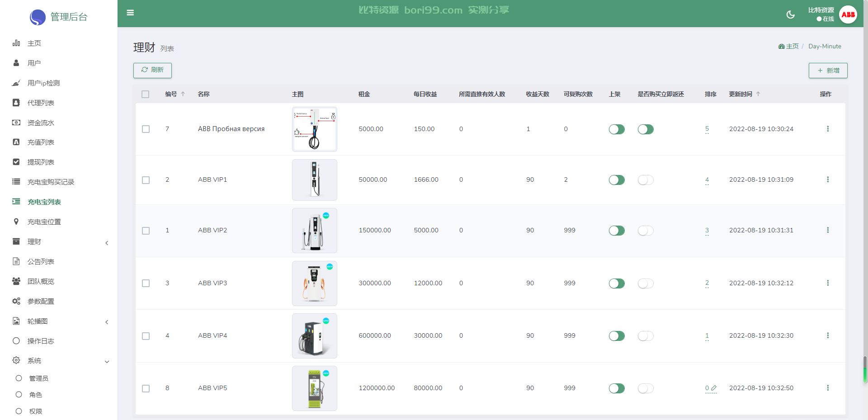The width and height of the screenshot is (868, 420).
Task: Go to 主页 via breadcrumb link
Action: tap(788, 46)
